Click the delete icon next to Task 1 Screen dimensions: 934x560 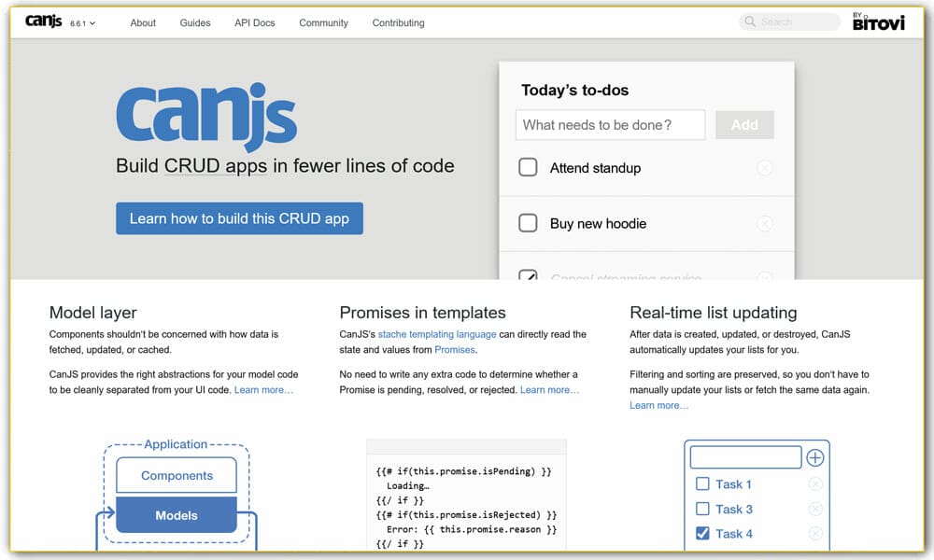click(815, 483)
